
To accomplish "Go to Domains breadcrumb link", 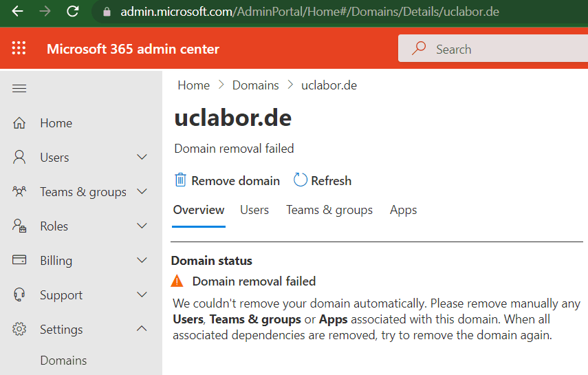I will [255, 85].
